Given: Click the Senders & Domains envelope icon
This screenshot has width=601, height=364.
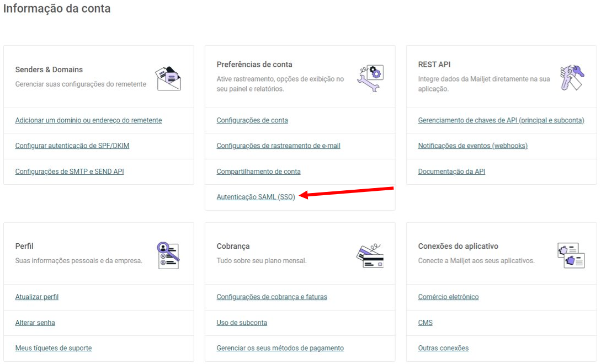Looking at the screenshot, I should pyautogui.click(x=168, y=78).
